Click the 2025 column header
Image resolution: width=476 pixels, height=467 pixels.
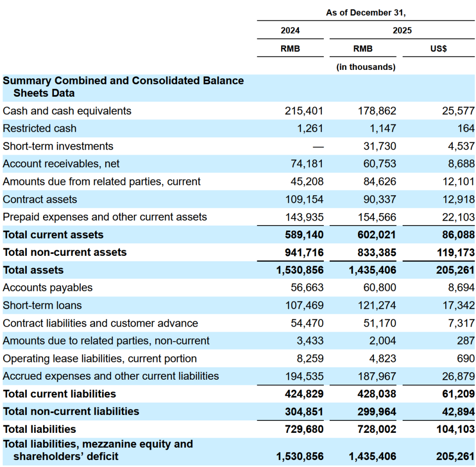coord(402,30)
